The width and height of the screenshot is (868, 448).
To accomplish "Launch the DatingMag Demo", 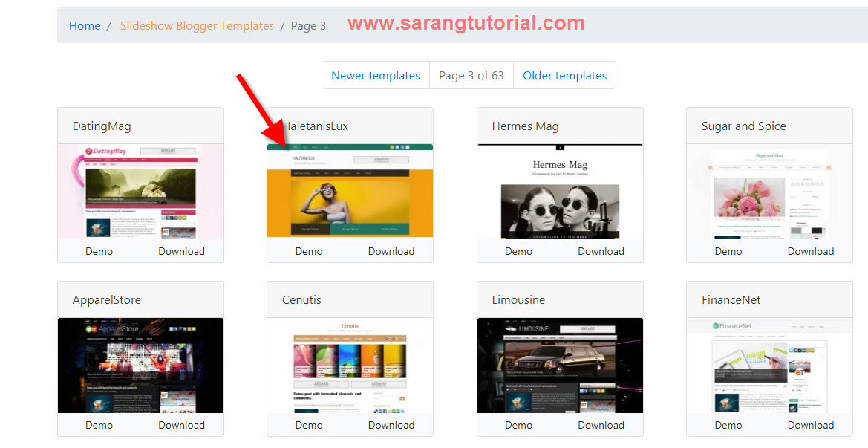I will tap(99, 251).
